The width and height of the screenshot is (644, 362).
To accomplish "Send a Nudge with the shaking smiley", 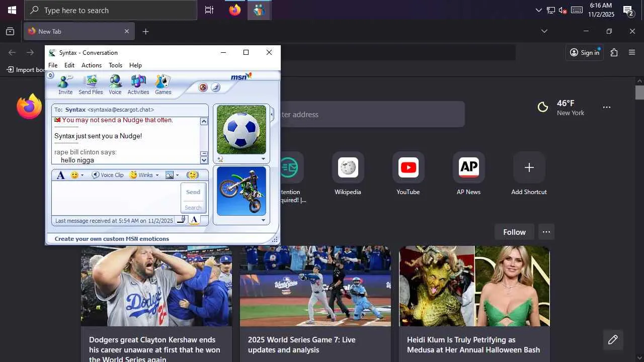I will coord(192,175).
